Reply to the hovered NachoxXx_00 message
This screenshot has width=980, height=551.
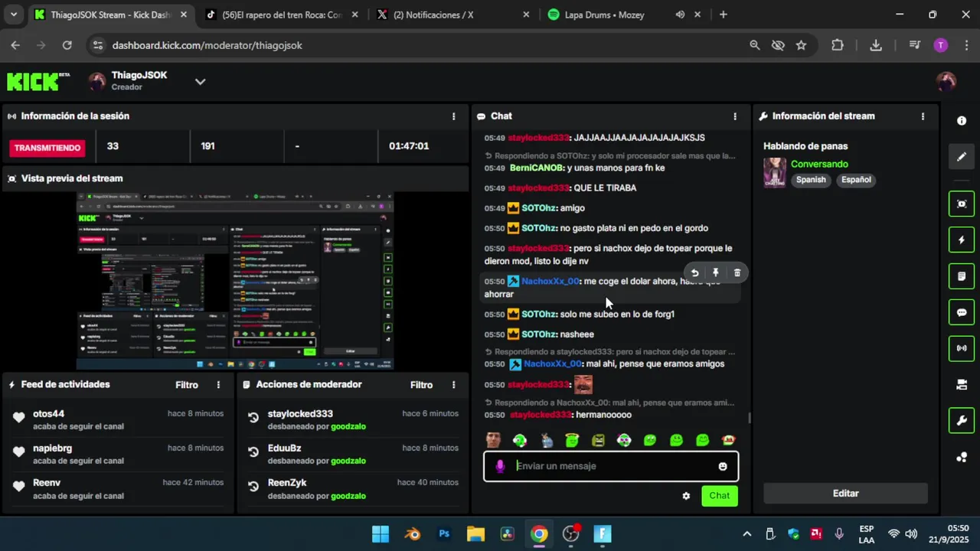coord(694,273)
